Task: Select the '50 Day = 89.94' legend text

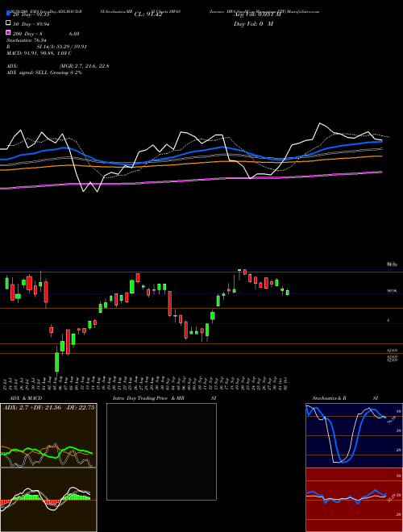Action: pos(31,24)
